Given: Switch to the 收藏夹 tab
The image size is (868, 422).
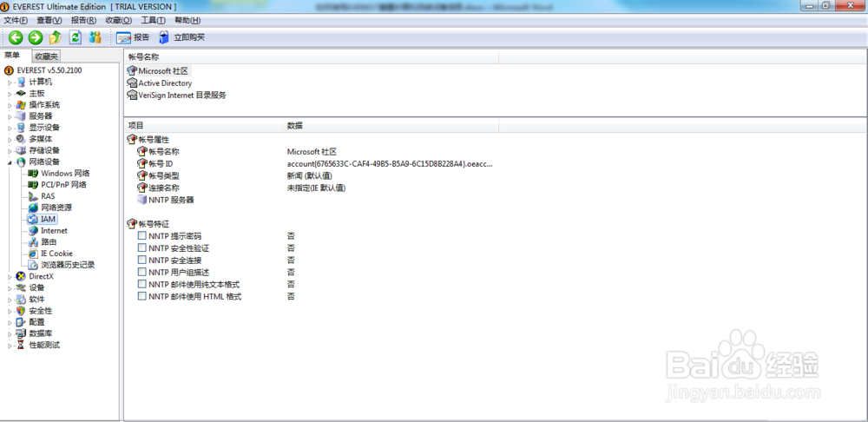Looking at the screenshot, I should click(x=46, y=56).
